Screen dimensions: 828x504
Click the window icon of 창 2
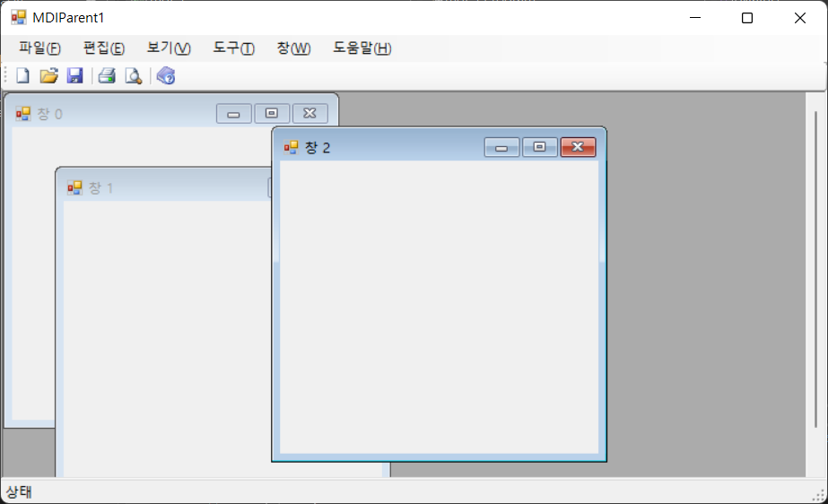(291, 147)
